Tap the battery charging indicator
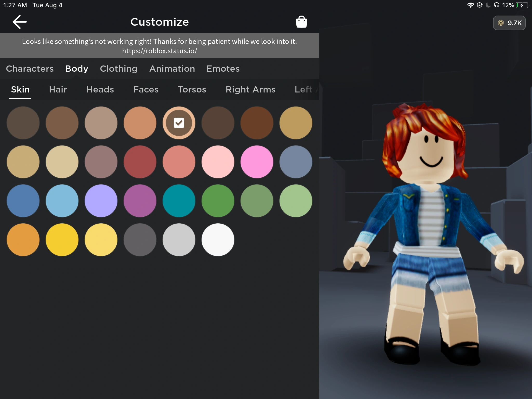 522,5
